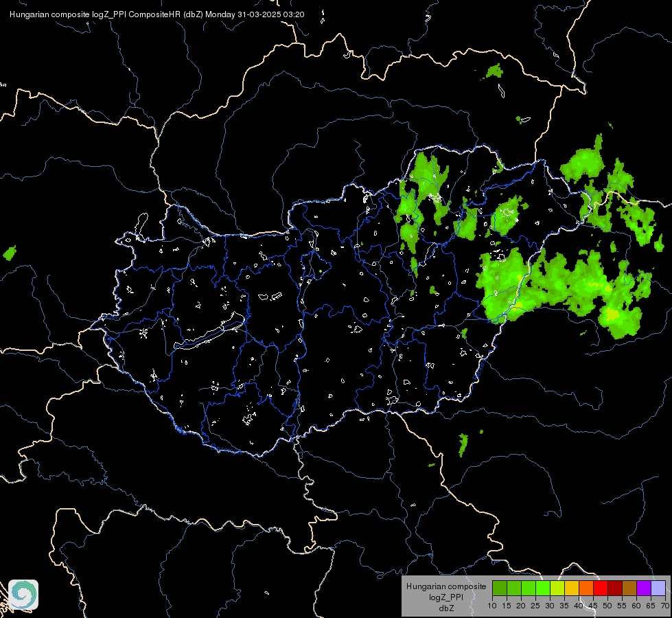Select the 35-40 dBZ yellow swatch
The width and height of the screenshot is (672, 618).
click(572, 588)
